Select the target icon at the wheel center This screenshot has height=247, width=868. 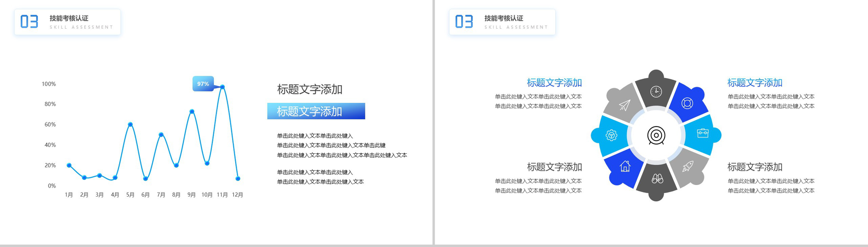[x=656, y=136]
